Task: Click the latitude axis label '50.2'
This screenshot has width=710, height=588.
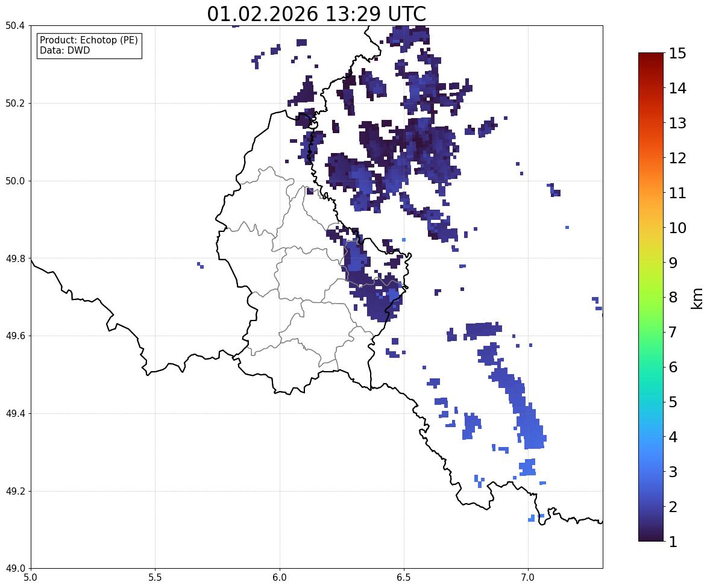Action: click(x=15, y=103)
